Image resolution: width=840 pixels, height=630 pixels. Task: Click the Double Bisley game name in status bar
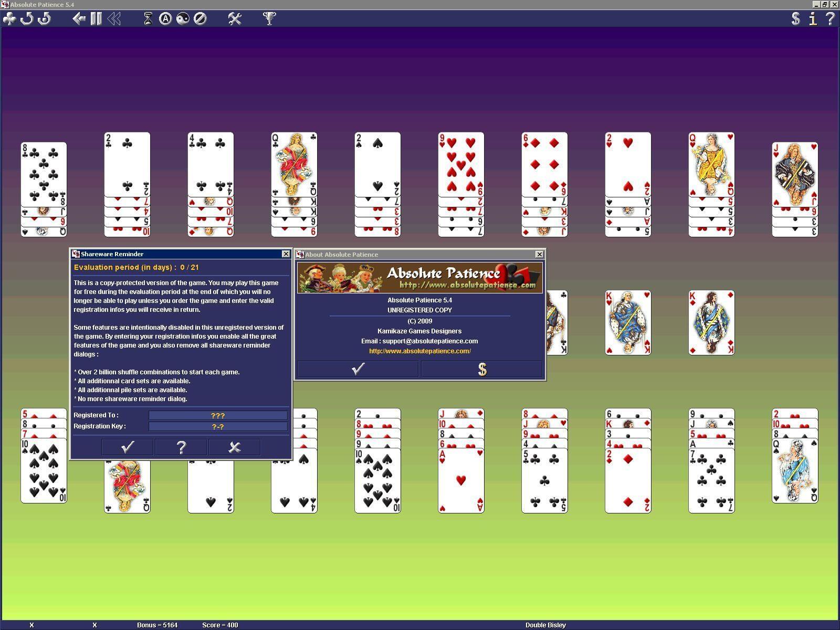click(545, 625)
